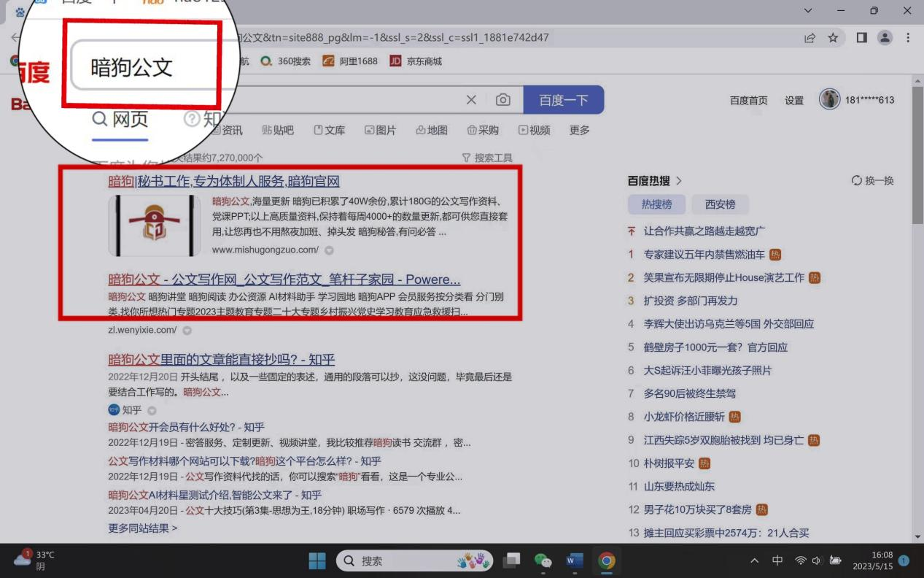The image size is (924, 578).
Task: Open hot topic 让合作共赢之路越走越宽广
Action: point(704,231)
